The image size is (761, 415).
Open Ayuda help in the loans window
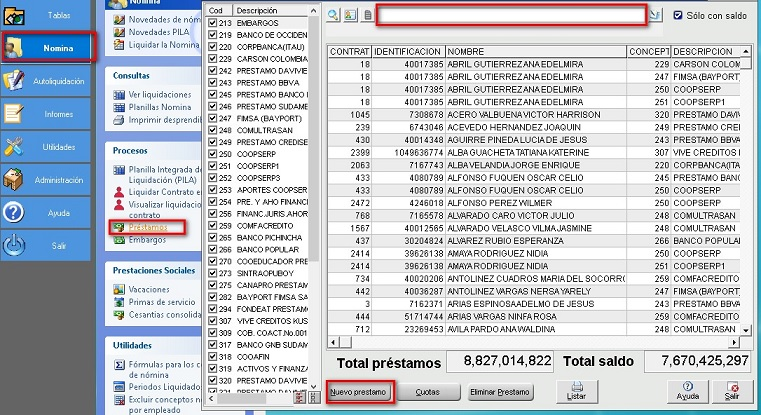pyautogui.click(x=688, y=390)
